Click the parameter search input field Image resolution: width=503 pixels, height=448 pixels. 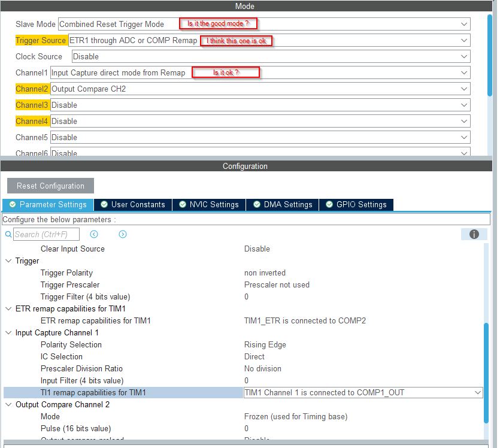pyautogui.click(x=47, y=234)
